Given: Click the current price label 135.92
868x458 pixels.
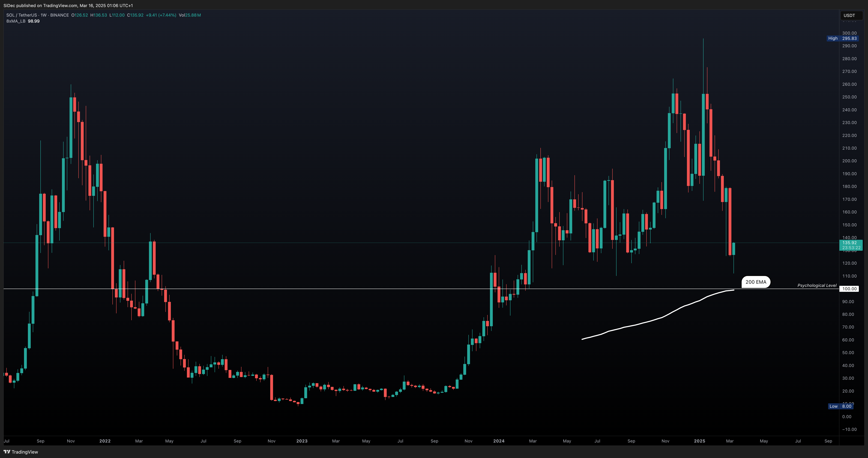Looking at the screenshot, I should 849,243.
